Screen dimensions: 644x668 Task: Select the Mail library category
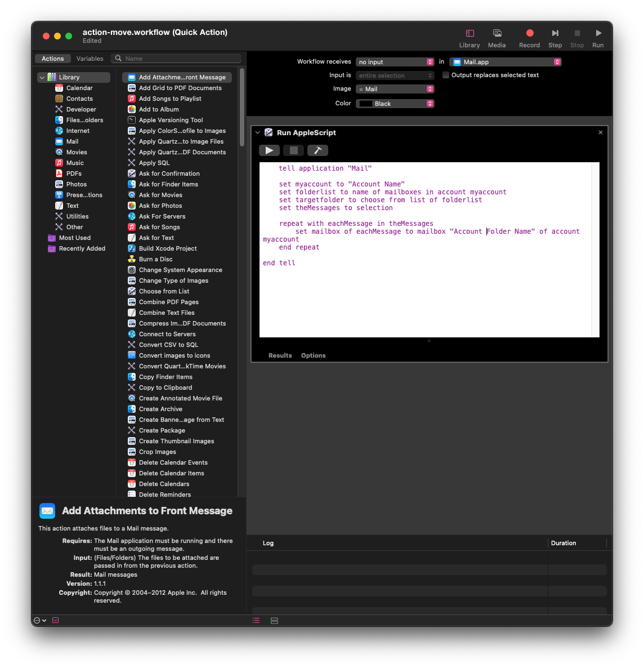(x=66, y=141)
